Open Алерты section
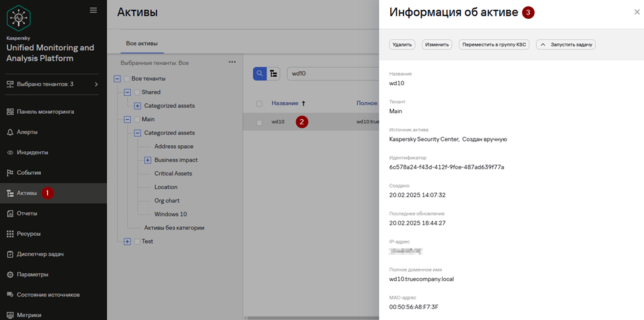Image resolution: width=644 pixels, height=320 pixels. [x=27, y=132]
